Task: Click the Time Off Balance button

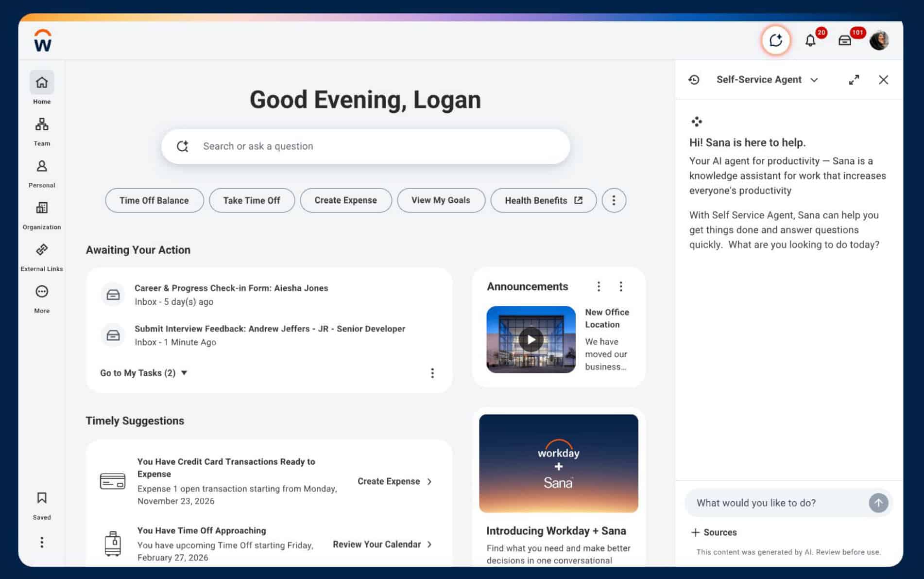Action: (154, 200)
